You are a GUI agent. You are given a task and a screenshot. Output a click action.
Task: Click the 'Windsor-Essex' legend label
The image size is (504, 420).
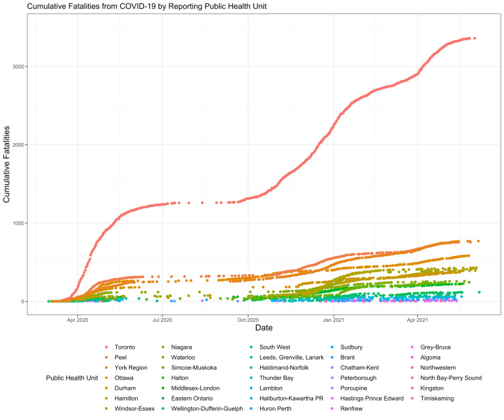pyautogui.click(x=134, y=409)
